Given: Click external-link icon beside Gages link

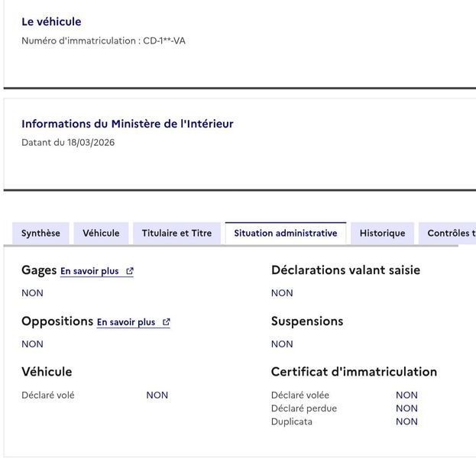Looking at the screenshot, I should pyautogui.click(x=130, y=271).
